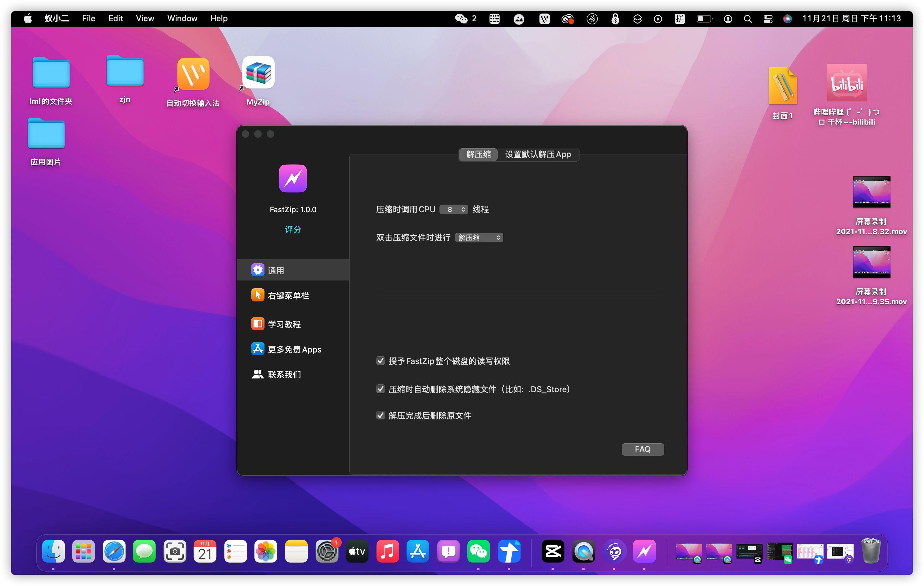
Task: Open the 双击压缩文件时进行 action dropdown
Action: (479, 237)
